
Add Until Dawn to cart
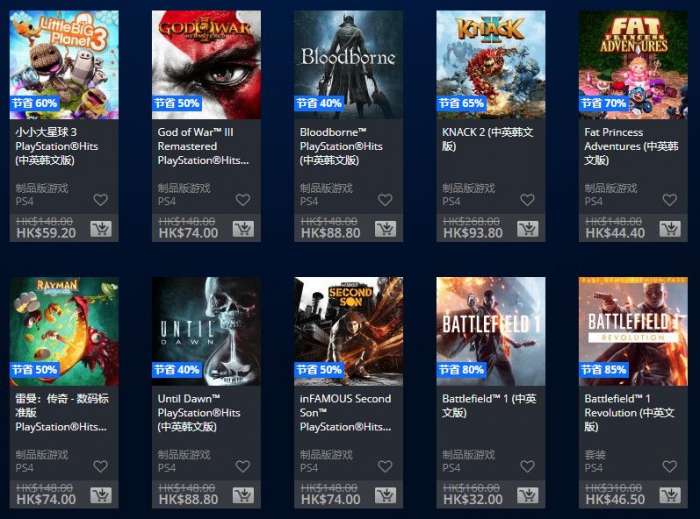tap(243, 495)
